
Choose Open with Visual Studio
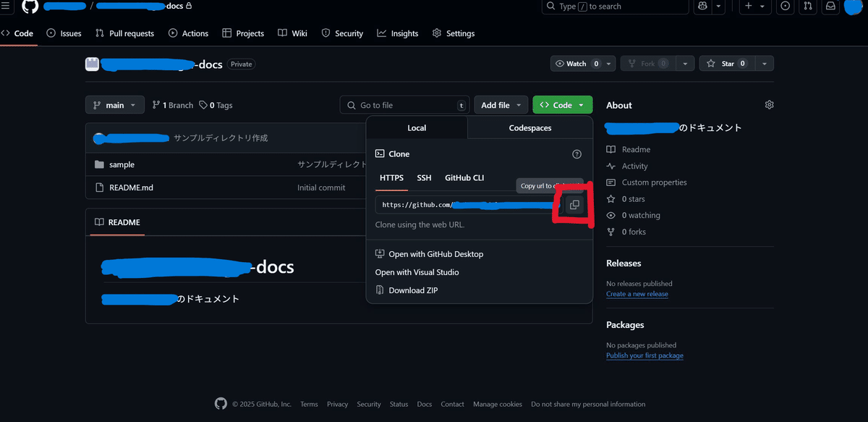(x=417, y=272)
